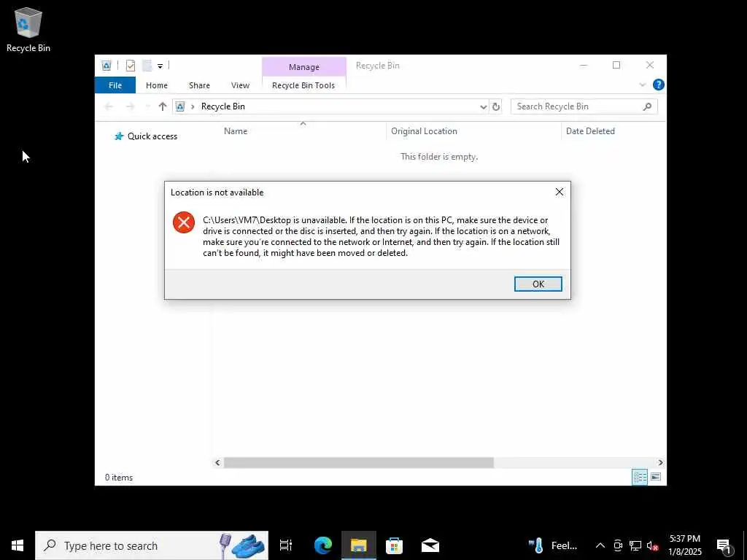Close the Location is not available dialog
Image resolution: width=747 pixels, height=560 pixels.
(x=560, y=192)
